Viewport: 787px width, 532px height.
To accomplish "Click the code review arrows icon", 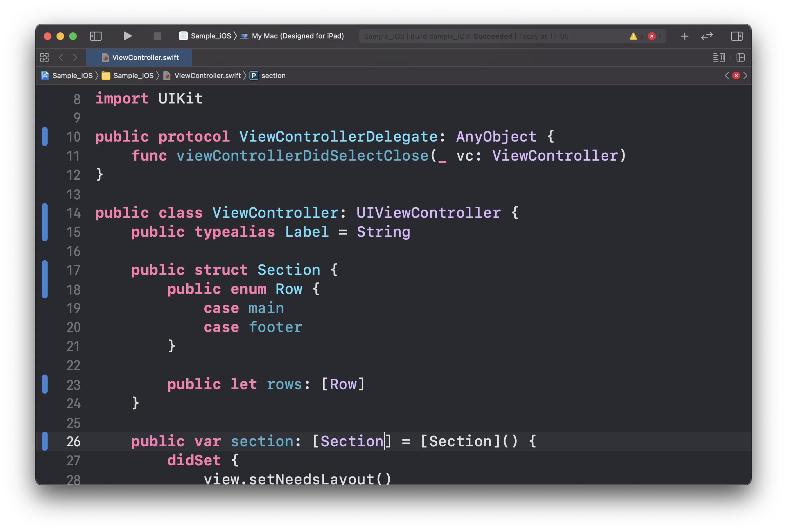I will 707,36.
